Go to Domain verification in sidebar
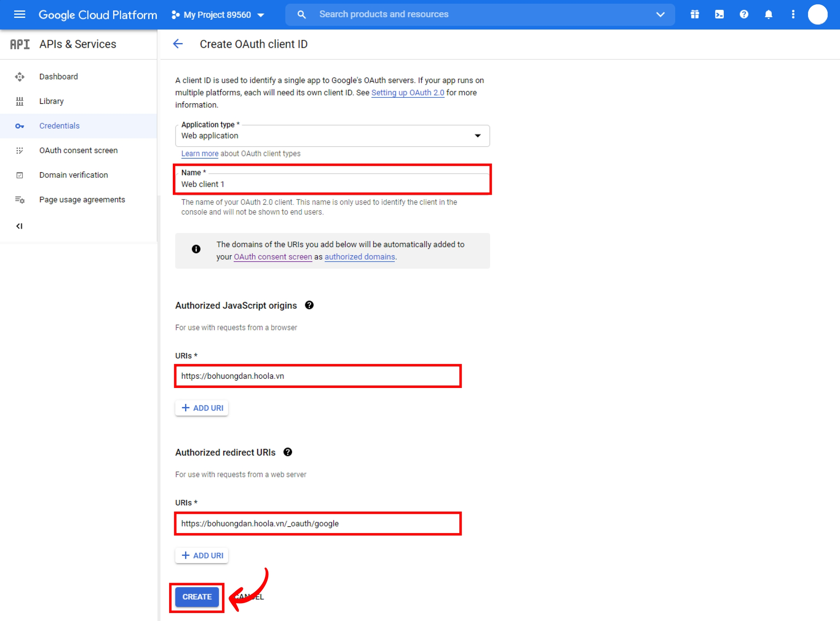 pyautogui.click(x=73, y=175)
